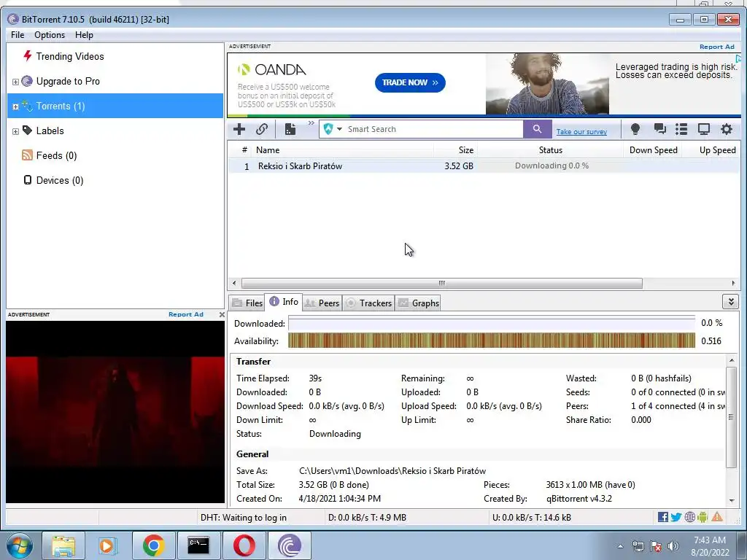Expand the Upgrade to Pro node
The height and width of the screenshot is (560, 747).
pos(15,82)
